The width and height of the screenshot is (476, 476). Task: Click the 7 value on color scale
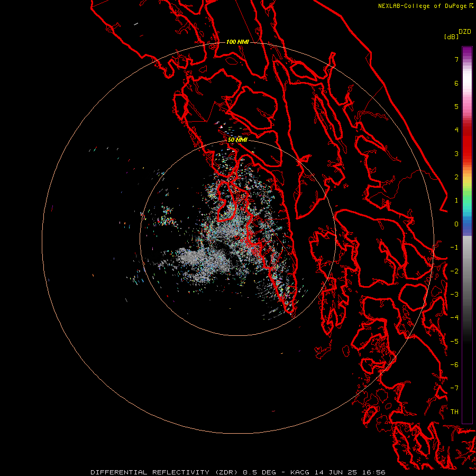point(456,59)
